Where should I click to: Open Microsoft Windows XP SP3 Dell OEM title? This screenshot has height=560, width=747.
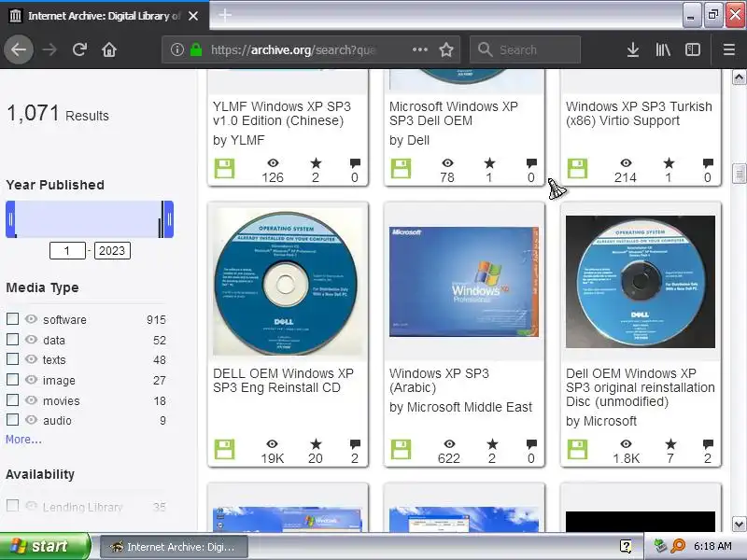point(454,113)
